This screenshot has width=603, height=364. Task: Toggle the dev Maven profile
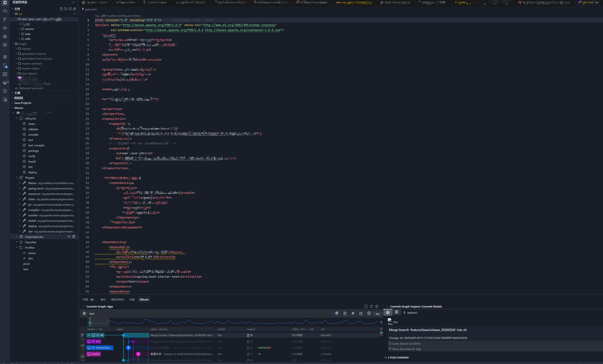[x=30, y=258]
